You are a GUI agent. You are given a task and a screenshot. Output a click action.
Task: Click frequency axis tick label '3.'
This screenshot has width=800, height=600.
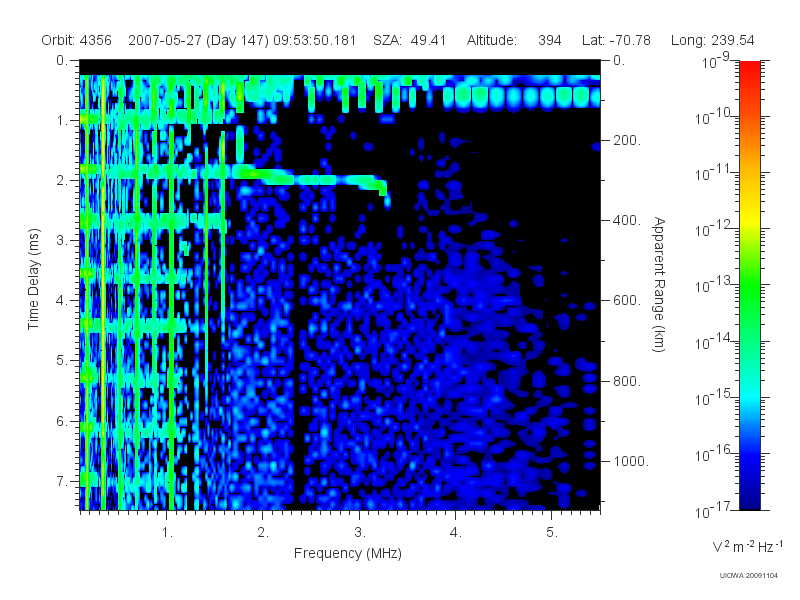[x=360, y=533]
